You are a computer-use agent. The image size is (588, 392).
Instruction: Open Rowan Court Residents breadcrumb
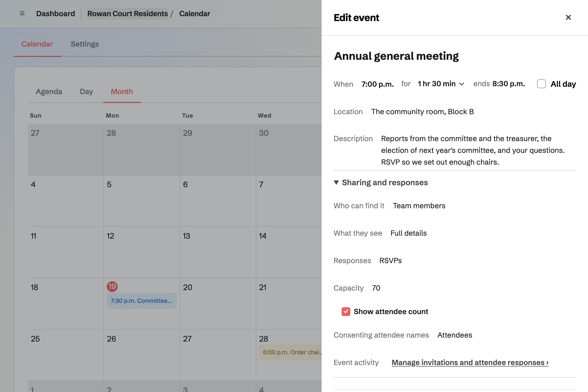(x=127, y=13)
